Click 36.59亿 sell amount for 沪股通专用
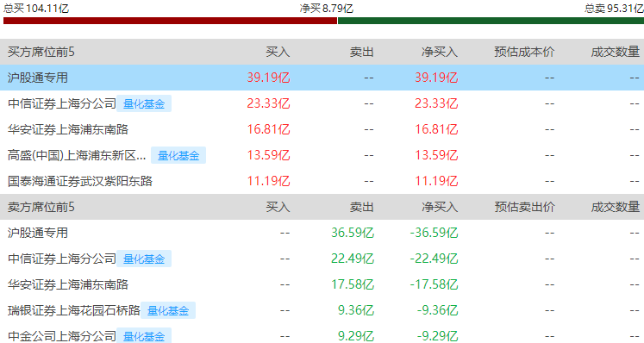 (x=353, y=233)
